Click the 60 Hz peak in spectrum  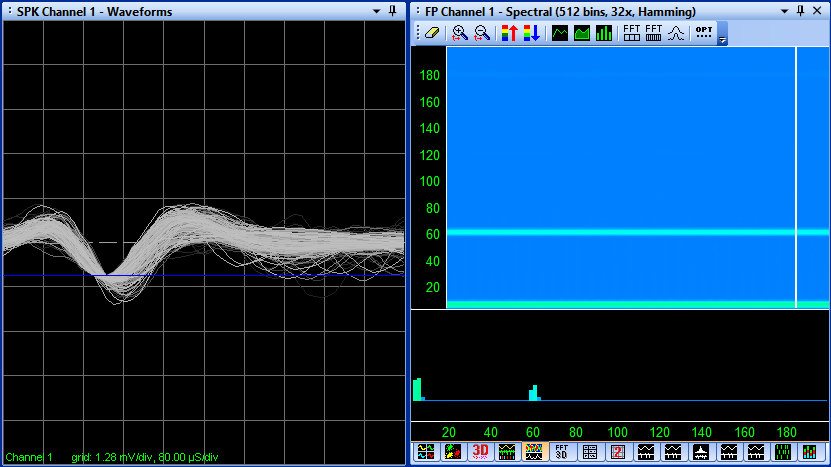[x=534, y=393]
